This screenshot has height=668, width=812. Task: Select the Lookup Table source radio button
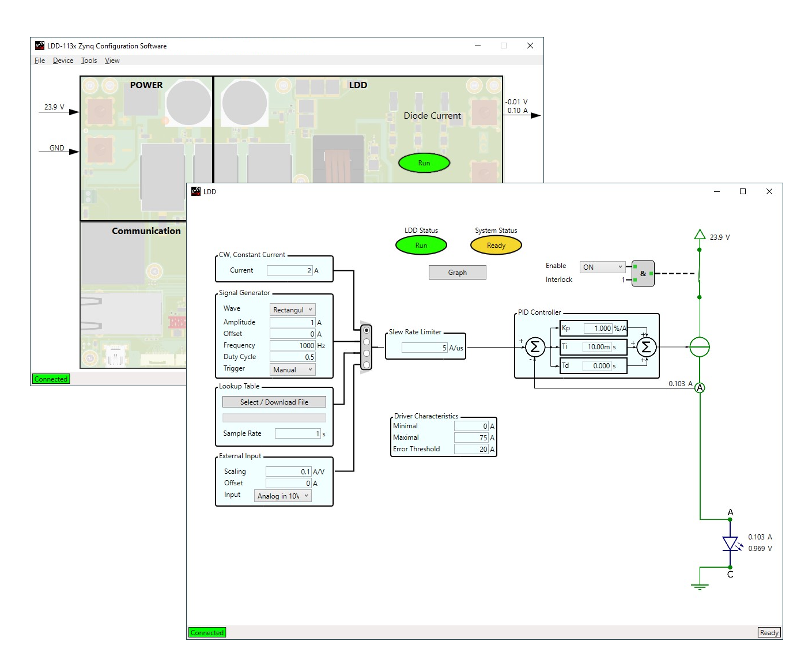367,353
